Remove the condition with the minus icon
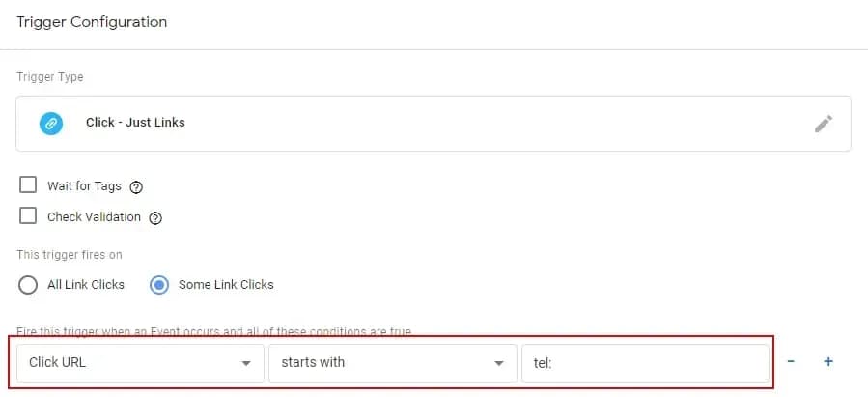 pos(791,362)
